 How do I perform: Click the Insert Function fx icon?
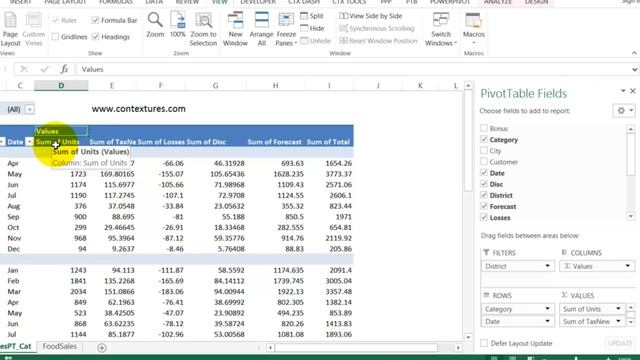click(64, 69)
